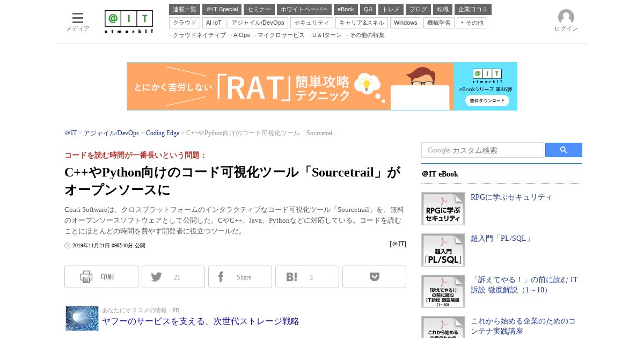Open AIOps feature link
644x338 pixels.
[241, 35]
